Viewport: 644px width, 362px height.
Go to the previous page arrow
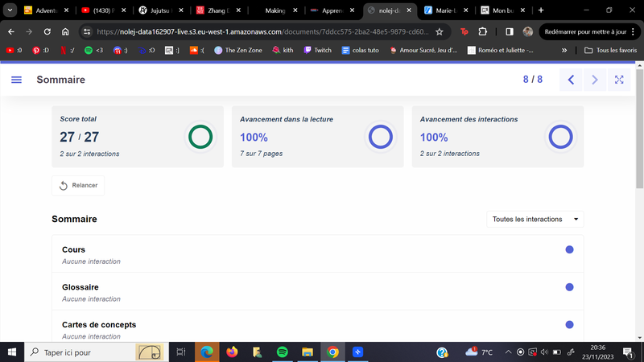click(x=571, y=80)
